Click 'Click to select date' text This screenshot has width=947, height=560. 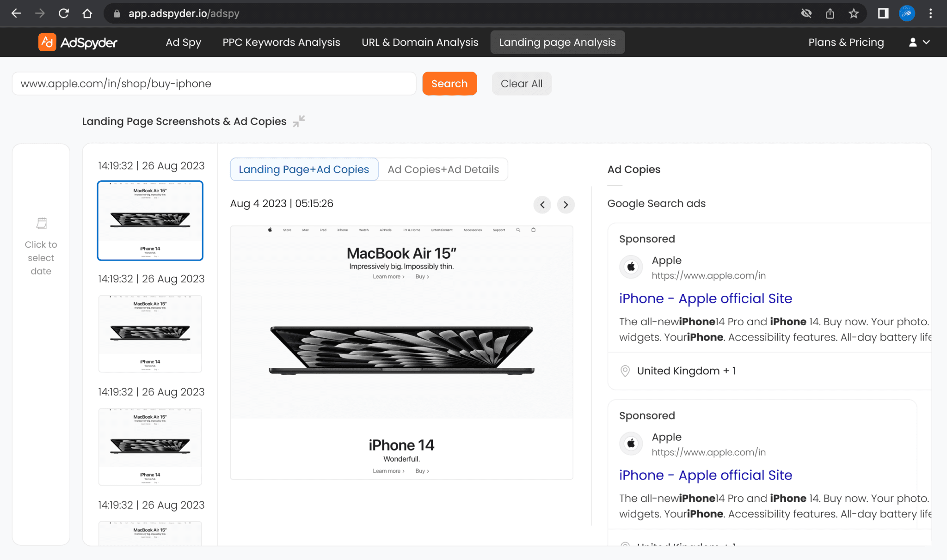coord(41,258)
